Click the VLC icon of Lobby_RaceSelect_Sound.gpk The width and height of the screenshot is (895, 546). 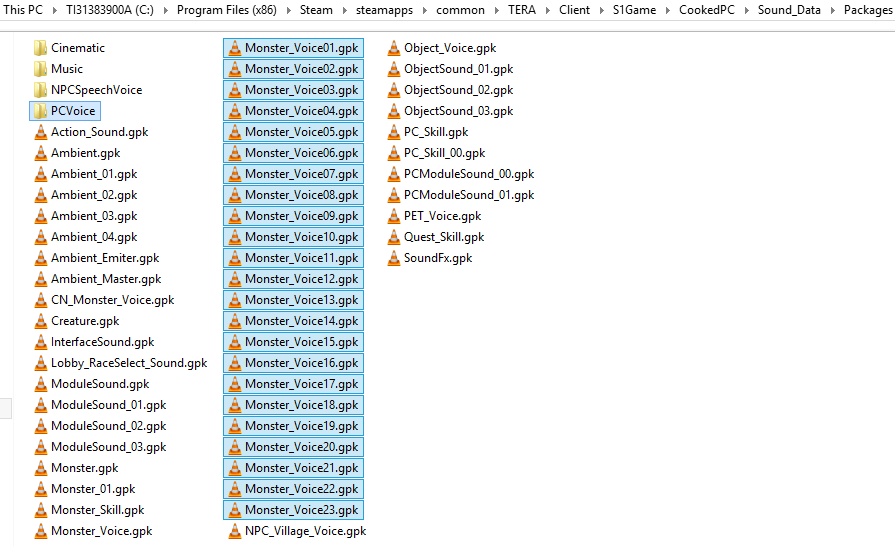point(41,363)
